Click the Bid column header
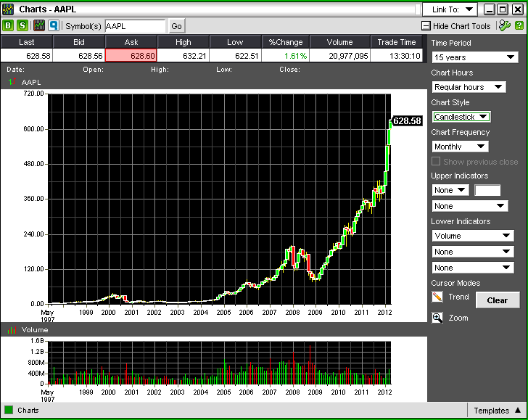 coord(79,42)
